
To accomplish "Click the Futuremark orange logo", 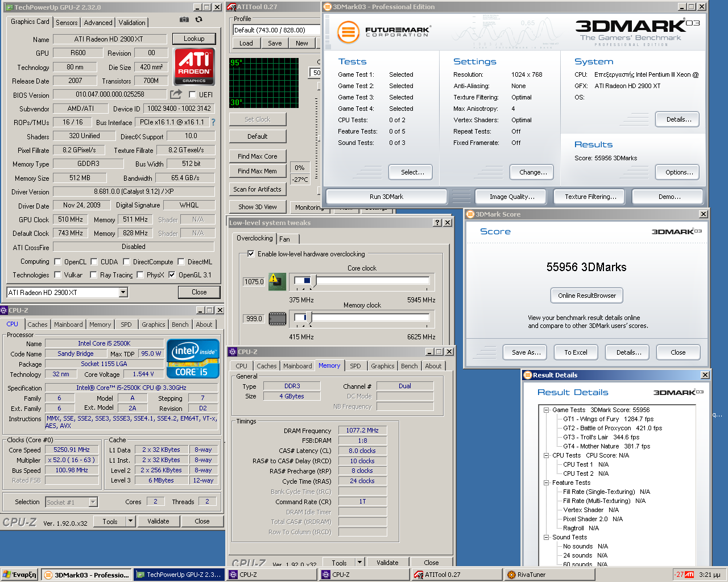I will [x=348, y=32].
